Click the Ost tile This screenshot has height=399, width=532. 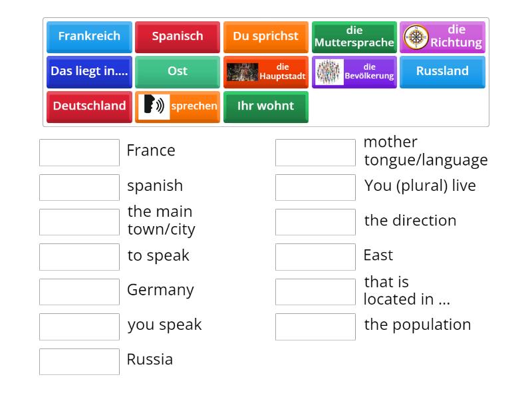click(x=177, y=72)
